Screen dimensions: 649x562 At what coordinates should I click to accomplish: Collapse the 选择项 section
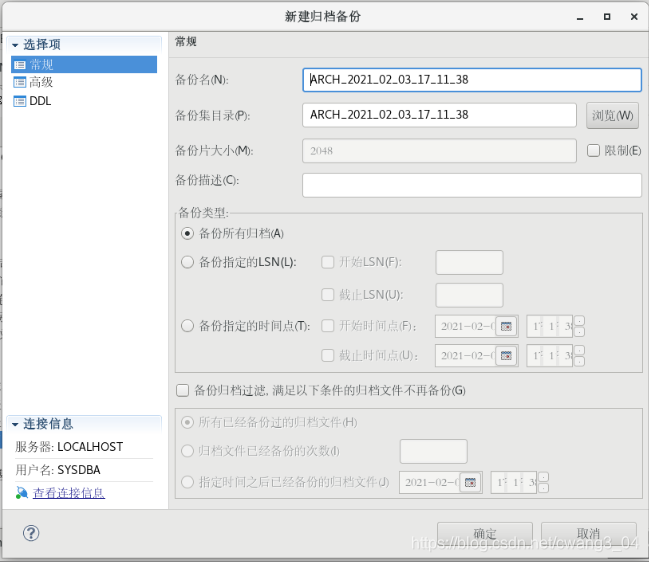(x=15, y=45)
